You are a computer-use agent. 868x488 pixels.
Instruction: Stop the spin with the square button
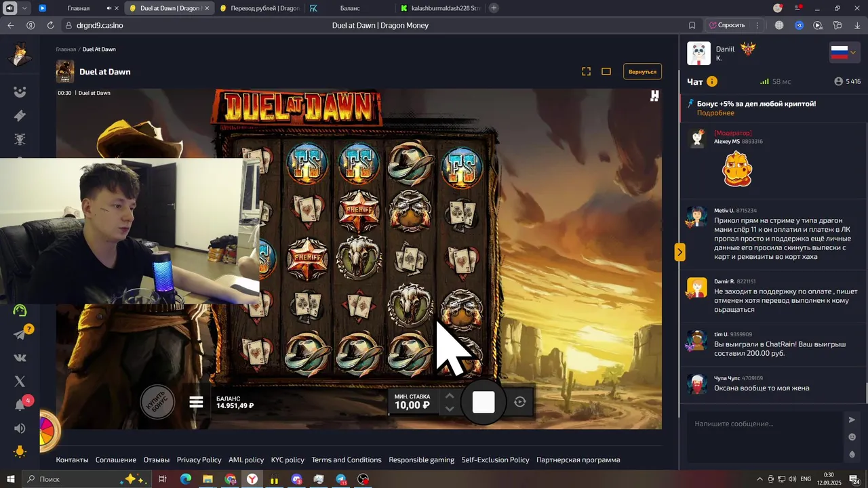tap(484, 402)
